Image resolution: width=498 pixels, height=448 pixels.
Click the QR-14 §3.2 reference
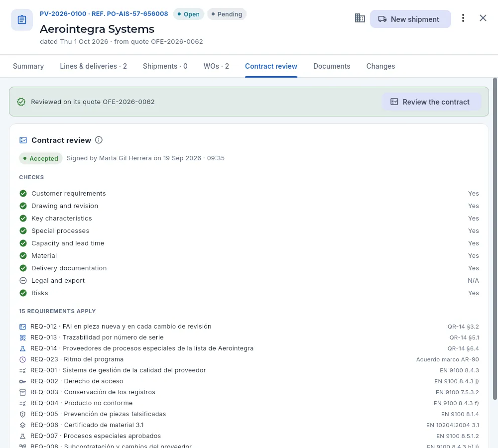pyautogui.click(x=463, y=327)
